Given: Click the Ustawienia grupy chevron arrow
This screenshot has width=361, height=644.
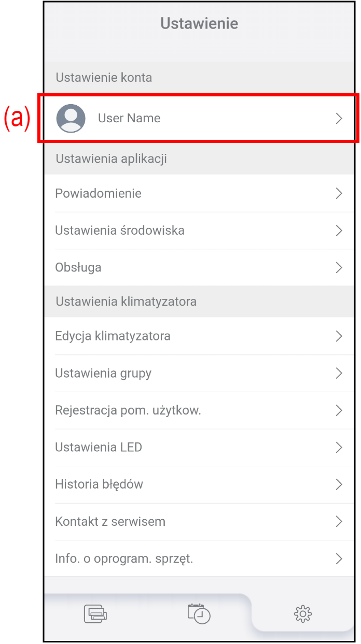Looking at the screenshot, I should [x=339, y=373].
